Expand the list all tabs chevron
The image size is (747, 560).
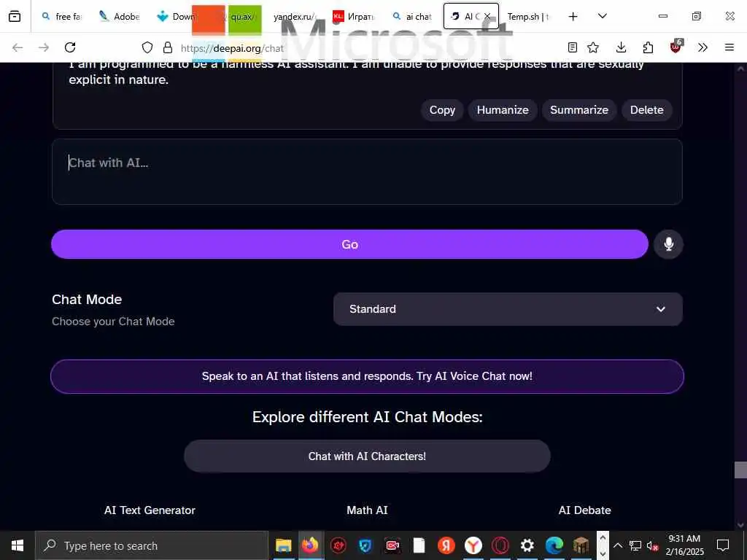tap(602, 17)
